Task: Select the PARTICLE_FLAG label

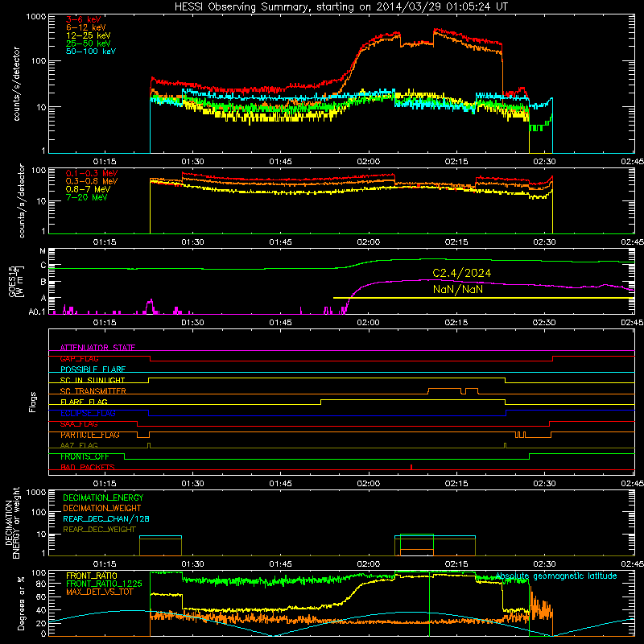Action: (90, 435)
